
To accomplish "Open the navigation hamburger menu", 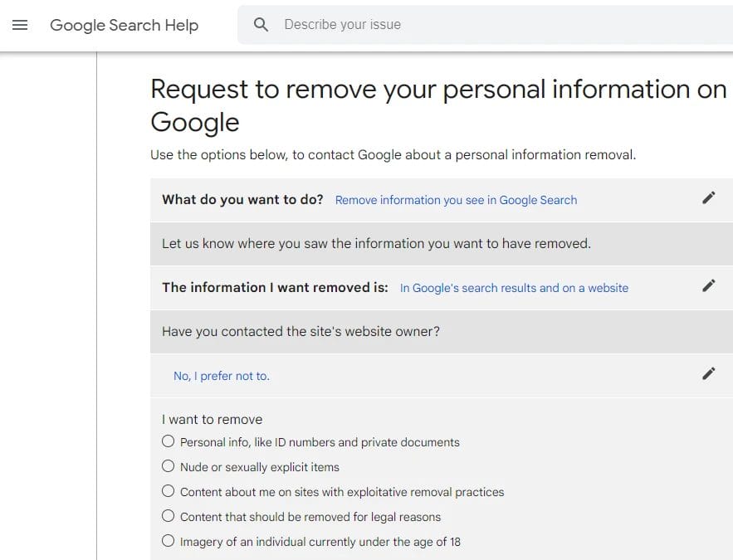I will (20, 25).
